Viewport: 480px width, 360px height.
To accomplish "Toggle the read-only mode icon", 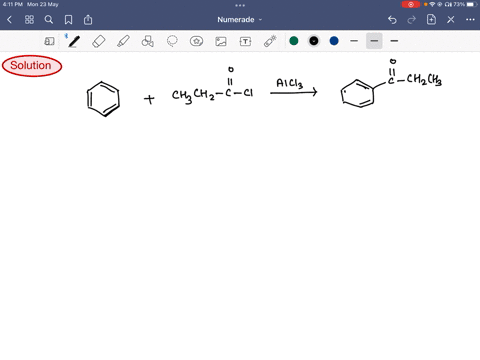I will pyautogui.click(x=49, y=41).
